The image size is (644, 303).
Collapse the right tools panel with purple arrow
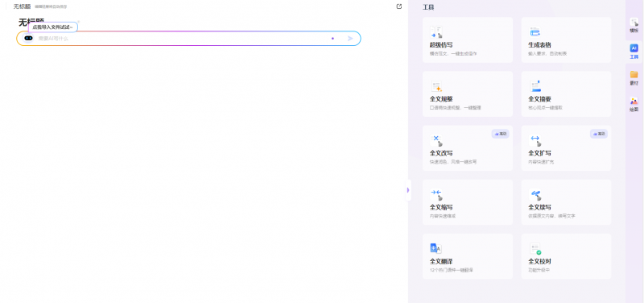click(x=408, y=190)
